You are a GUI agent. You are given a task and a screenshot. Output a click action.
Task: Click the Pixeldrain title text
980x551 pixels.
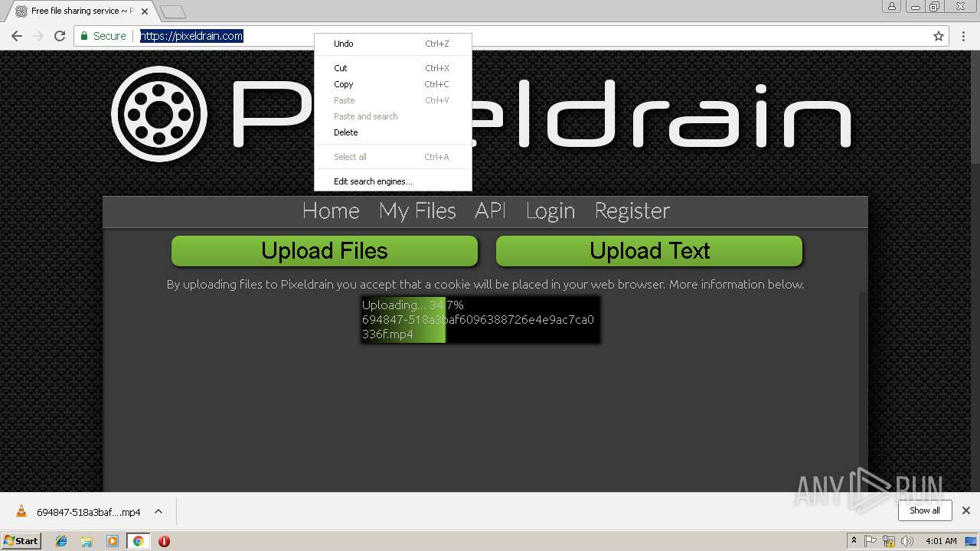point(541,113)
